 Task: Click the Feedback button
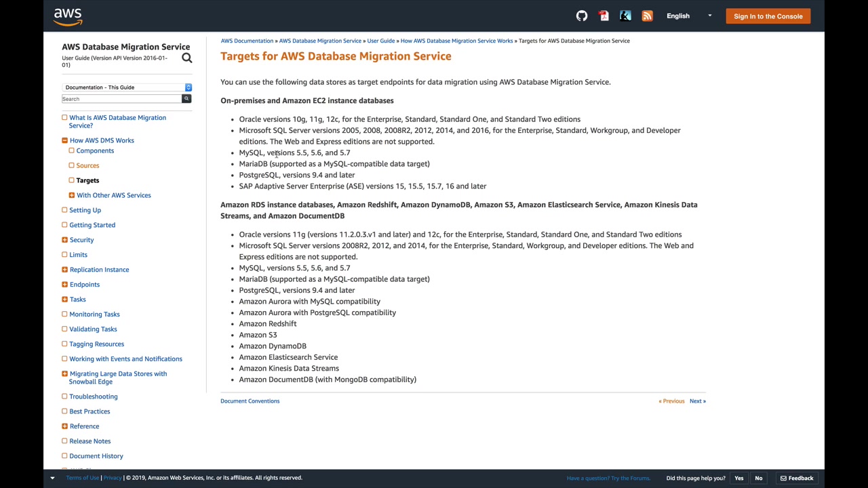click(796, 478)
